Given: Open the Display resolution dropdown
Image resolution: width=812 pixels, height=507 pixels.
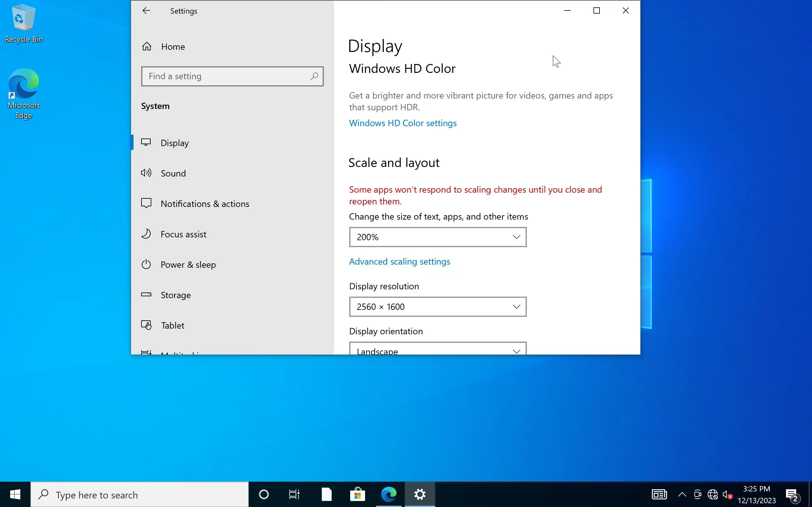Looking at the screenshot, I should (x=437, y=307).
